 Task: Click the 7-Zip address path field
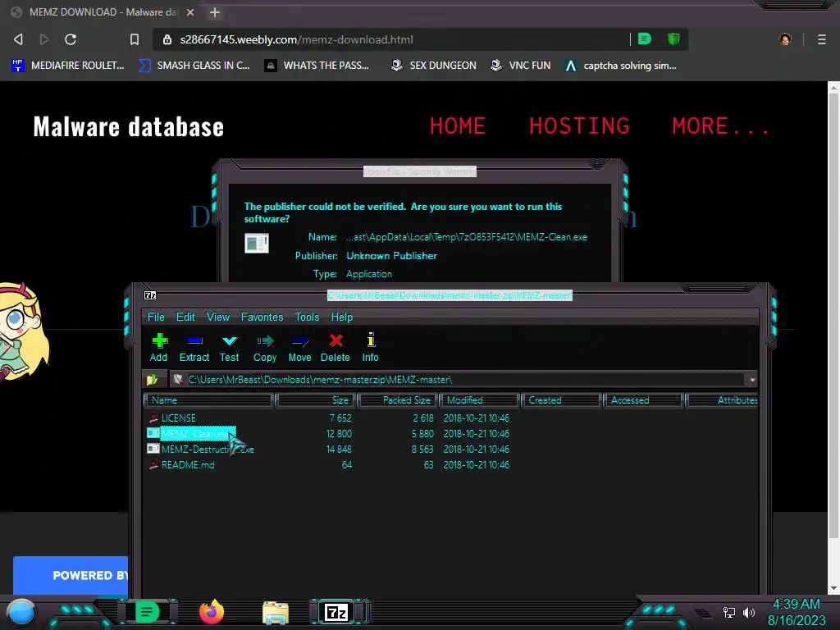pyautogui.click(x=465, y=379)
